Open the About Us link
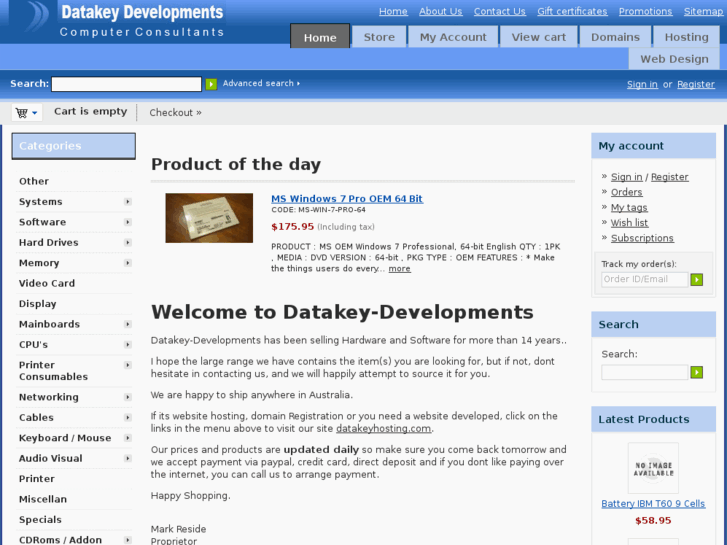 pyautogui.click(x=440, y=12)
